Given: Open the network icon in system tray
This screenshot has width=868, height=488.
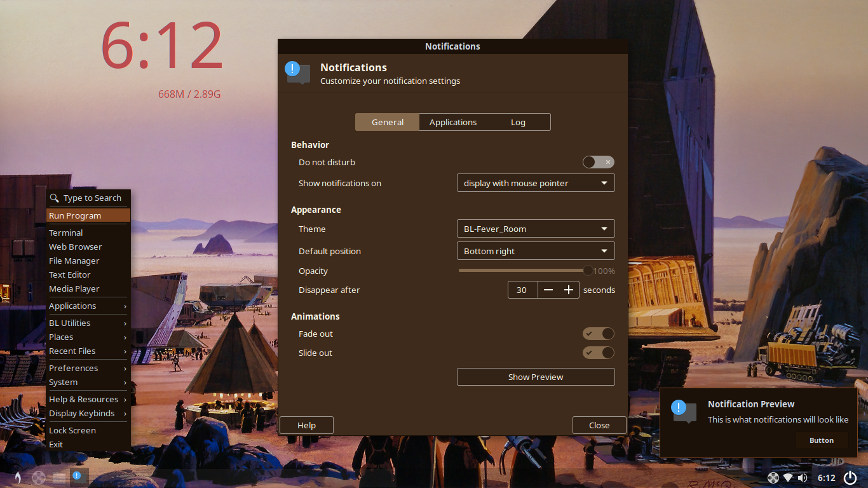Looking at the screenshot, I should click(x=788, y=478).
